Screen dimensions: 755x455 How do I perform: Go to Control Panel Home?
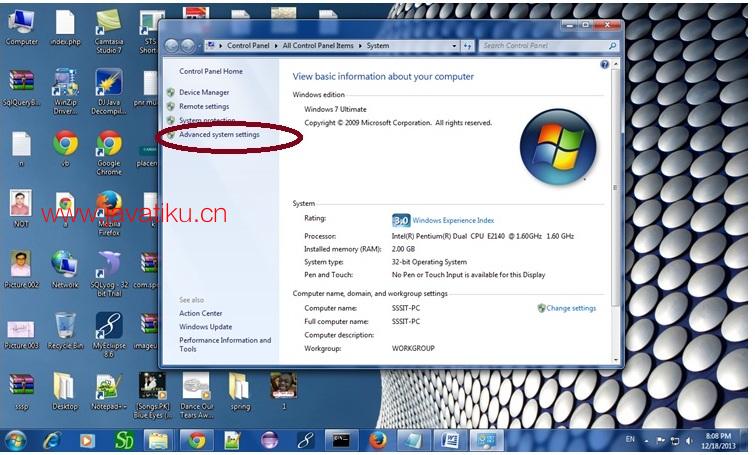[211, 71]
